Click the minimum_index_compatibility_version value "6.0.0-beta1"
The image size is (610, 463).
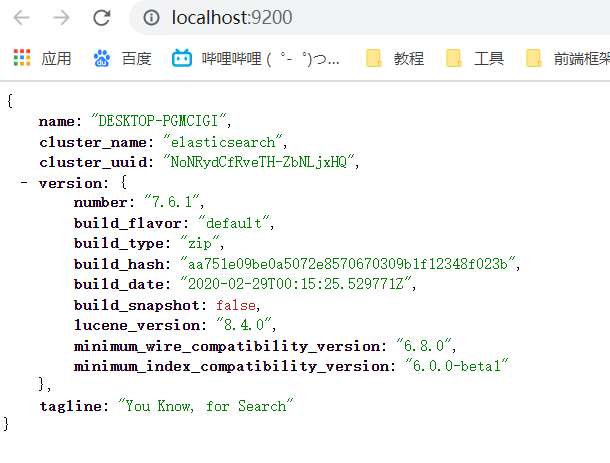coord(456,366)
